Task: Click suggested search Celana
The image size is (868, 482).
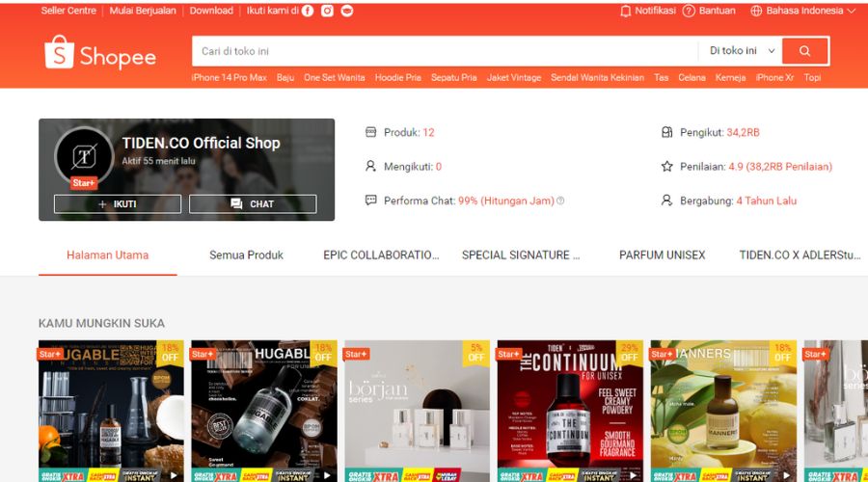Action: coord(692,77)
